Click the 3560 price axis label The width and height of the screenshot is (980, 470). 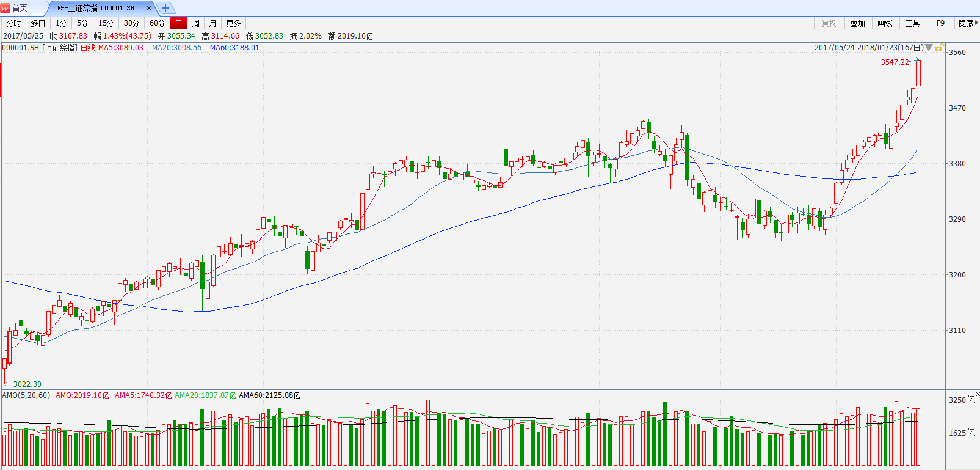tap(957, 53)
